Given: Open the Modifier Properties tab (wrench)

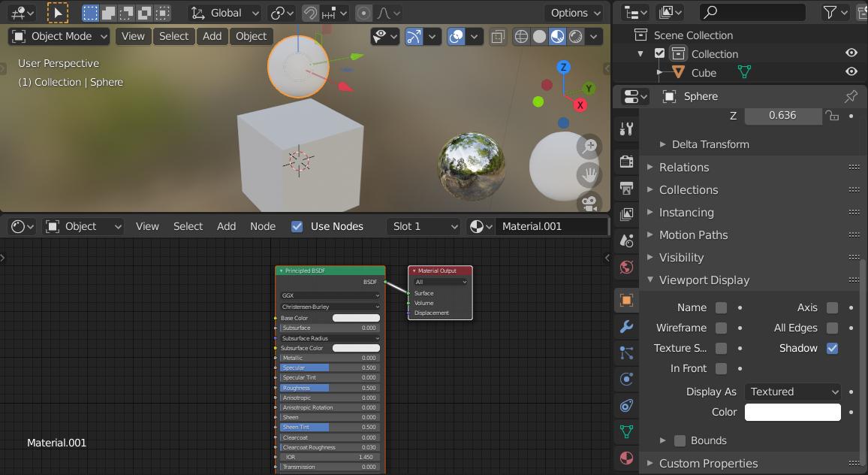Looking at the screenshot, I should [x=626, y=326].
